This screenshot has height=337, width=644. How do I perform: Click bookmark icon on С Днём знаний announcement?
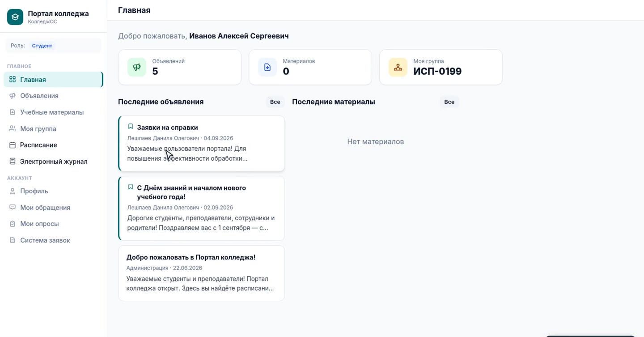[131, 187]
